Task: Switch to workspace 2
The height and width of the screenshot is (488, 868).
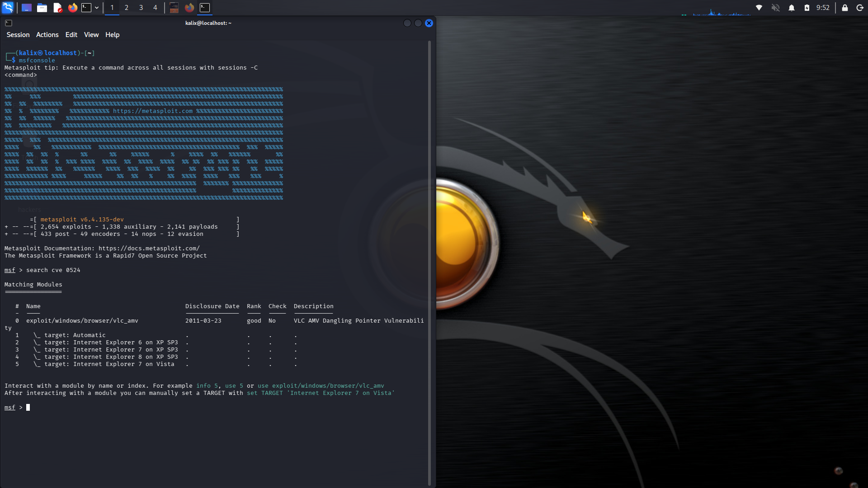Action: [x=127, y=8]
